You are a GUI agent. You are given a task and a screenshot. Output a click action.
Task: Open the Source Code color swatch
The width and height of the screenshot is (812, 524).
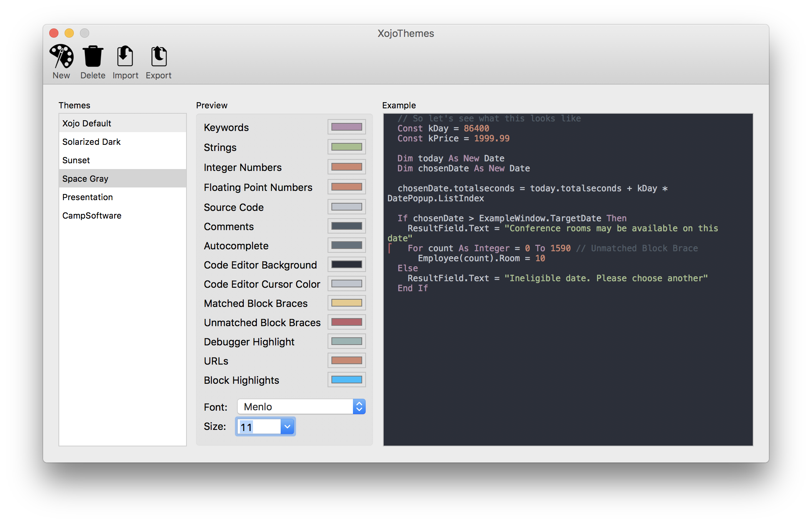(346, 207)
